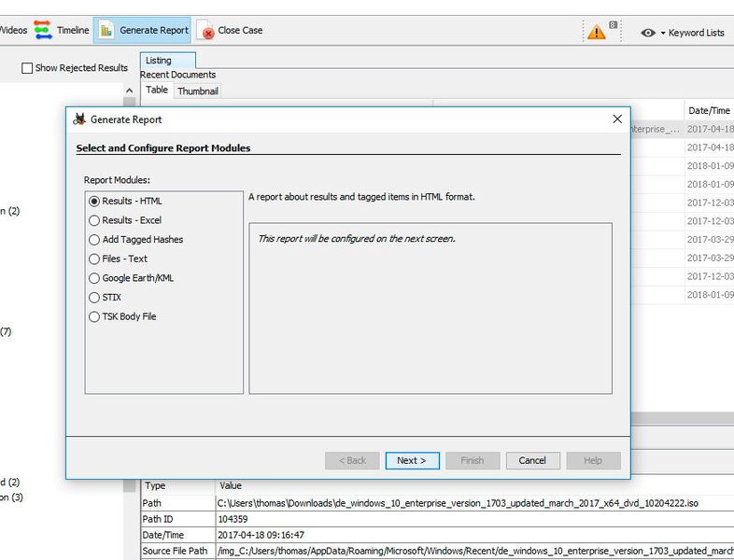The width and height of the screenshot is (734, 560).
Task: Select the Results - Excel radio button
Action: (x=93, y=220)
